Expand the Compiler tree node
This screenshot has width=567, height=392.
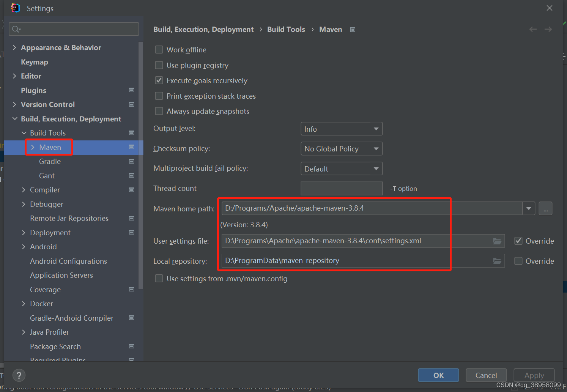coord(24,190)
